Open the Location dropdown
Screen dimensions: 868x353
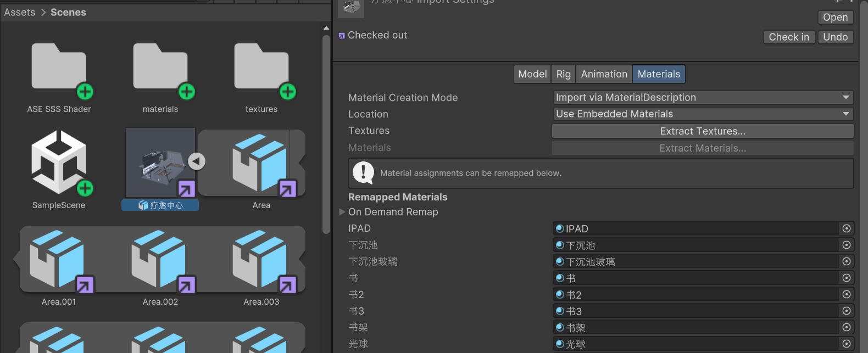(x=703, y=114)
